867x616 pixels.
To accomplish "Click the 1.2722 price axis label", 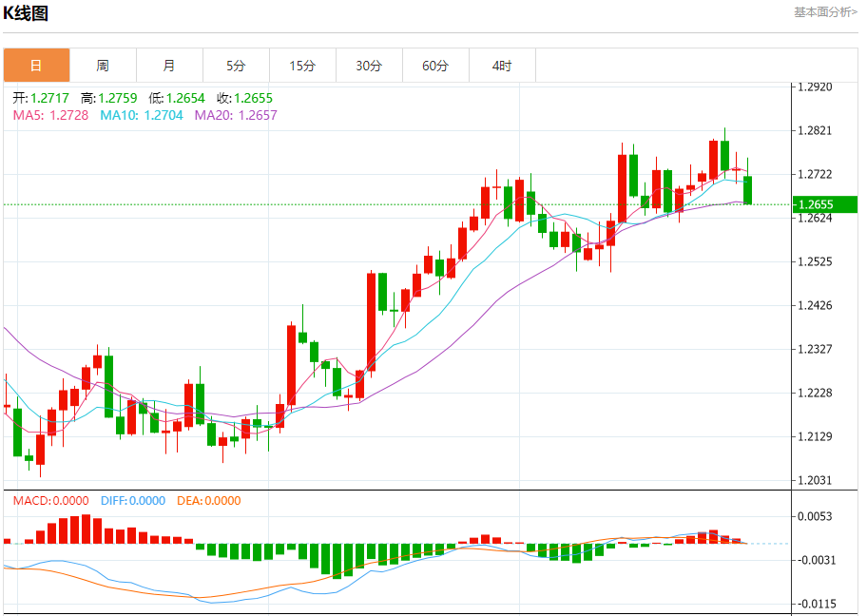I will (815, 174).
